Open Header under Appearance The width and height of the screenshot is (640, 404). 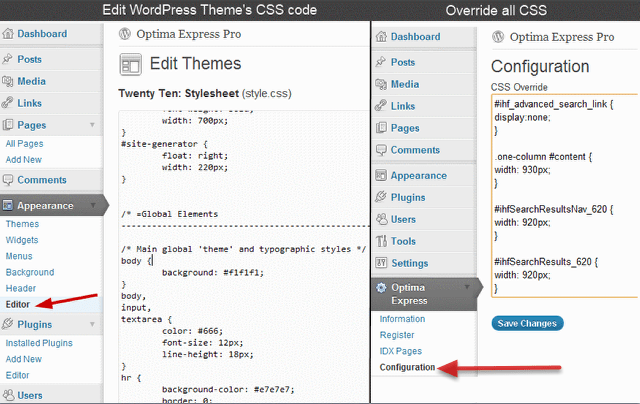21,288
